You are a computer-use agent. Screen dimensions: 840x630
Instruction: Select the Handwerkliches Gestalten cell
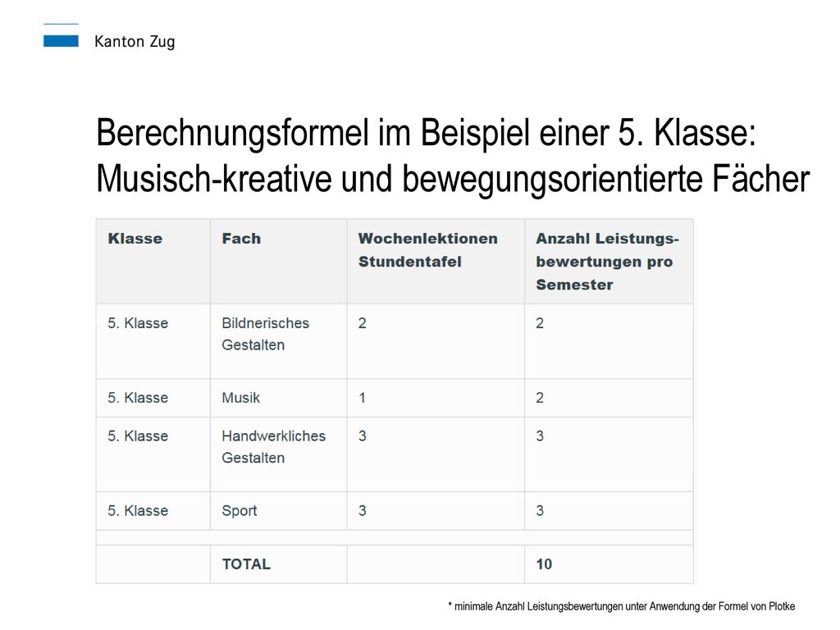[x=274, y=447]
